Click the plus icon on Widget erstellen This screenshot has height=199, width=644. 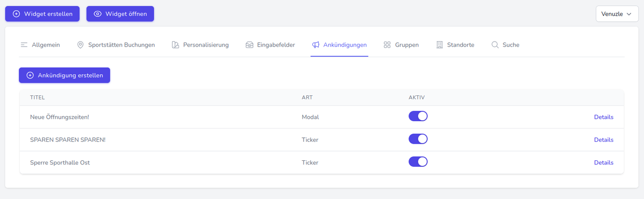click(x=17, y=14)
